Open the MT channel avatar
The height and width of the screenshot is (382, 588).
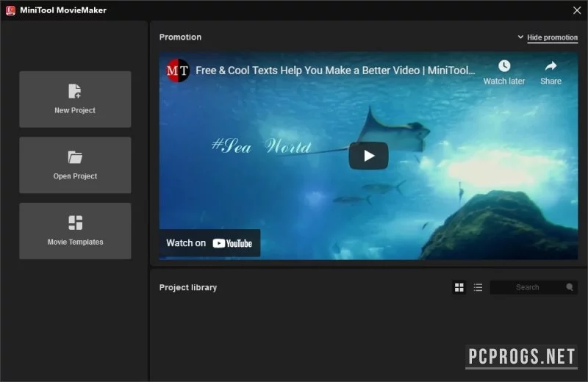pyautogui.click(x=178, y=70)
